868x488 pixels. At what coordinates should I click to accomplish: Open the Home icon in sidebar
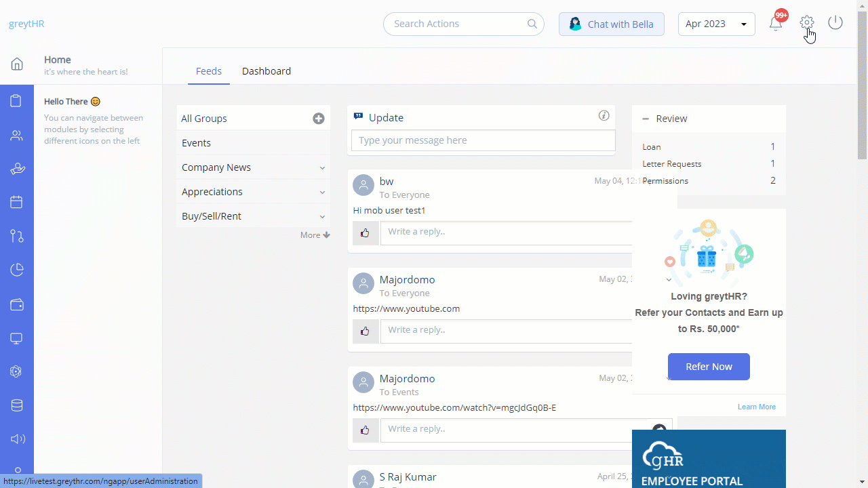tap(17, 64)
